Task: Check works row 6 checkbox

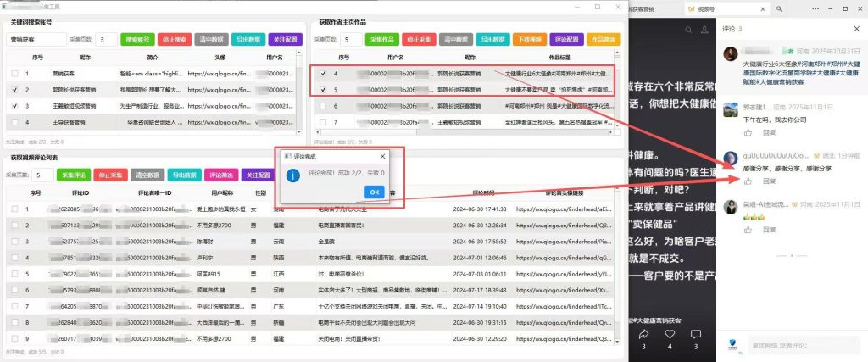Action: tap(323, 105)
